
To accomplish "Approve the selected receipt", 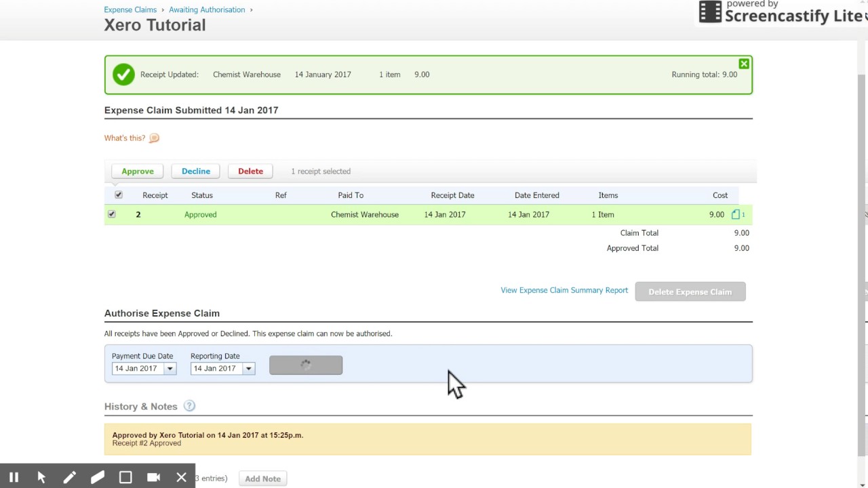I will pos(138,171).
